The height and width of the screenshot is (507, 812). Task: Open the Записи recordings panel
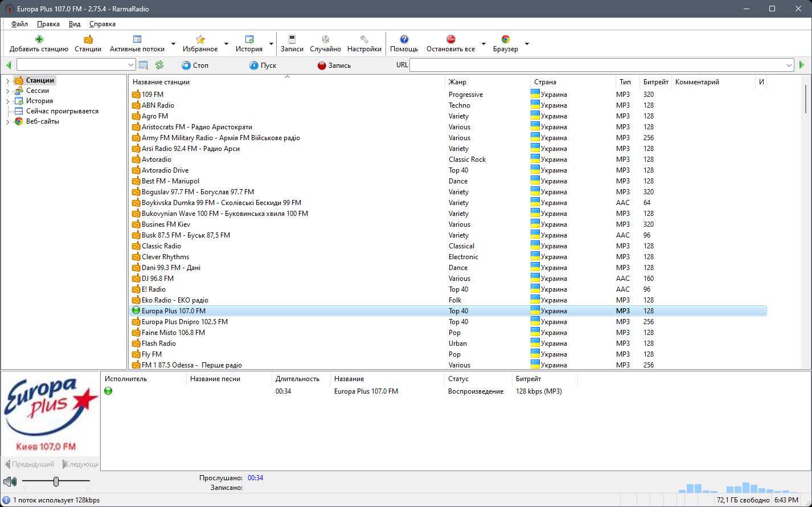[292, 43]
